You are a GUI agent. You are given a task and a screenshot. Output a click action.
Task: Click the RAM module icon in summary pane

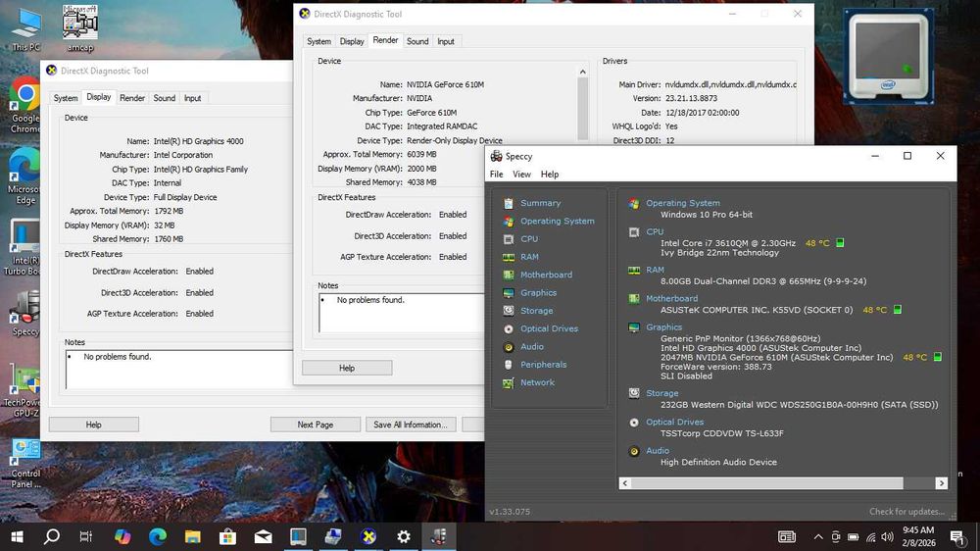point(634,271)
